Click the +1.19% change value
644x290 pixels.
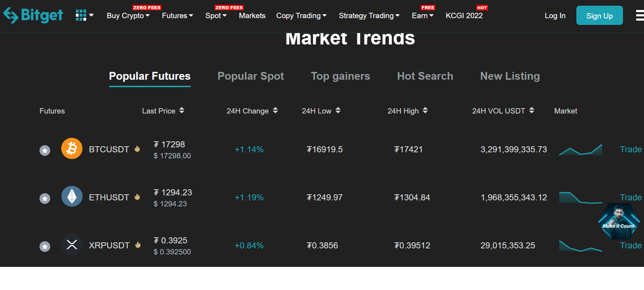pyautogui.click(x=249, y=197)
